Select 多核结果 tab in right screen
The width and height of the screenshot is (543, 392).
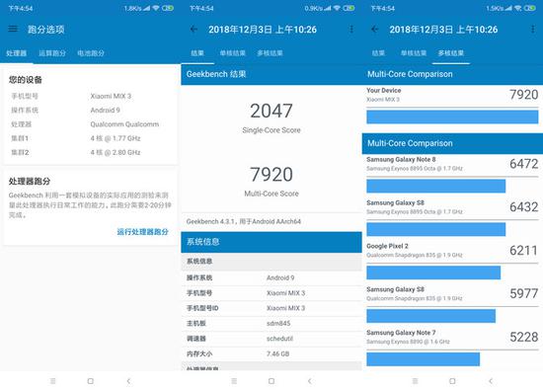[x=451, y=53]
